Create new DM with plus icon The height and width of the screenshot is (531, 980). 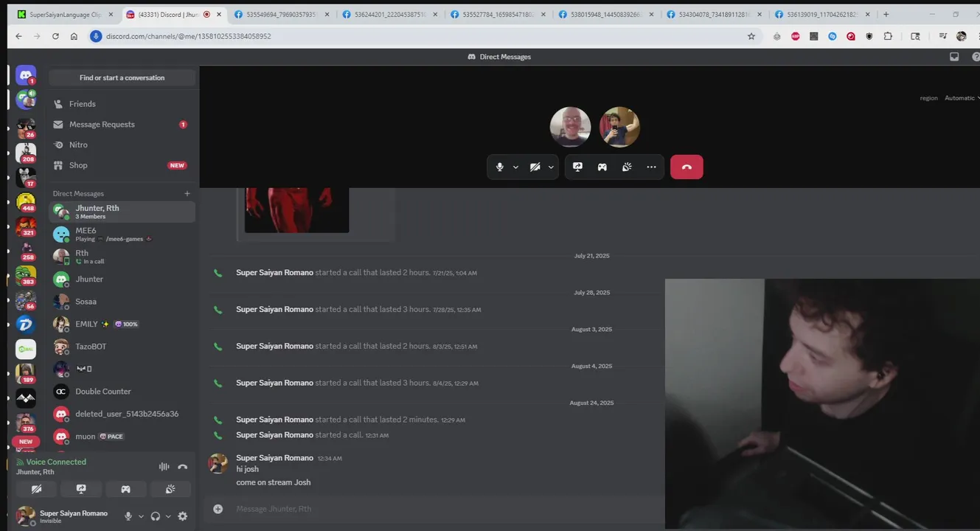pos(187,193)
